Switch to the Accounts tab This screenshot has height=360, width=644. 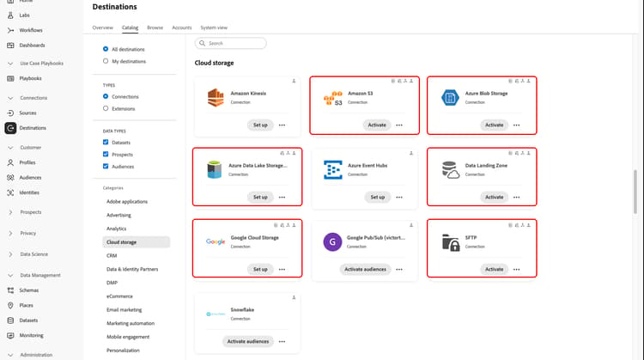(x=181, y=27)
